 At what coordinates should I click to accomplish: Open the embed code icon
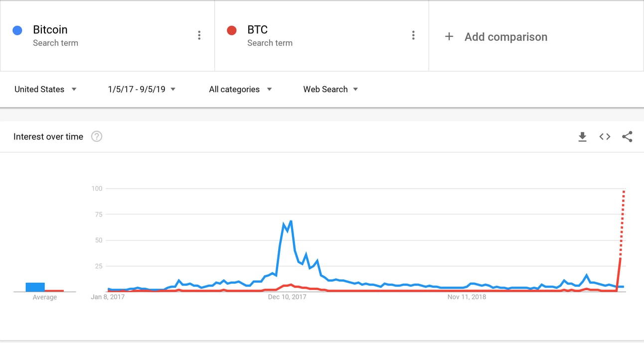pos(605,136)
